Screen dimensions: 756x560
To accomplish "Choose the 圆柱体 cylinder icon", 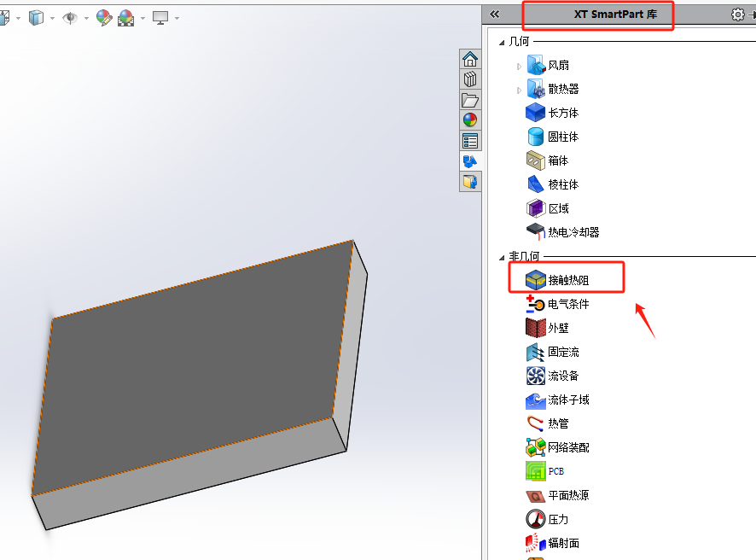I will click(x=536, y=137).
